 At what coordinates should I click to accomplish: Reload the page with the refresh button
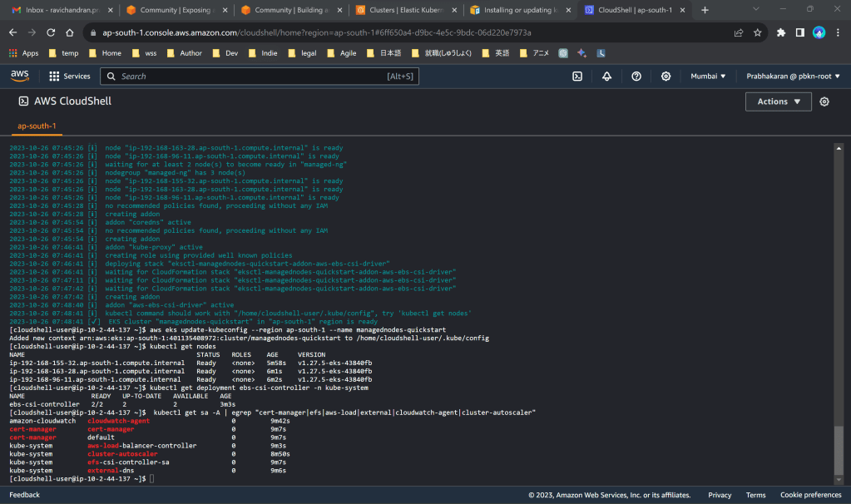51,32
